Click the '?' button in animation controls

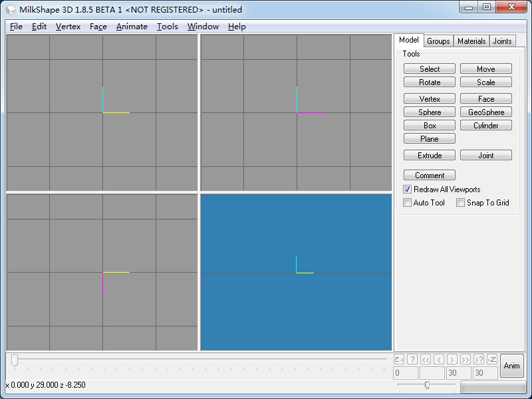pyautogui.click(x=412, y=359)
